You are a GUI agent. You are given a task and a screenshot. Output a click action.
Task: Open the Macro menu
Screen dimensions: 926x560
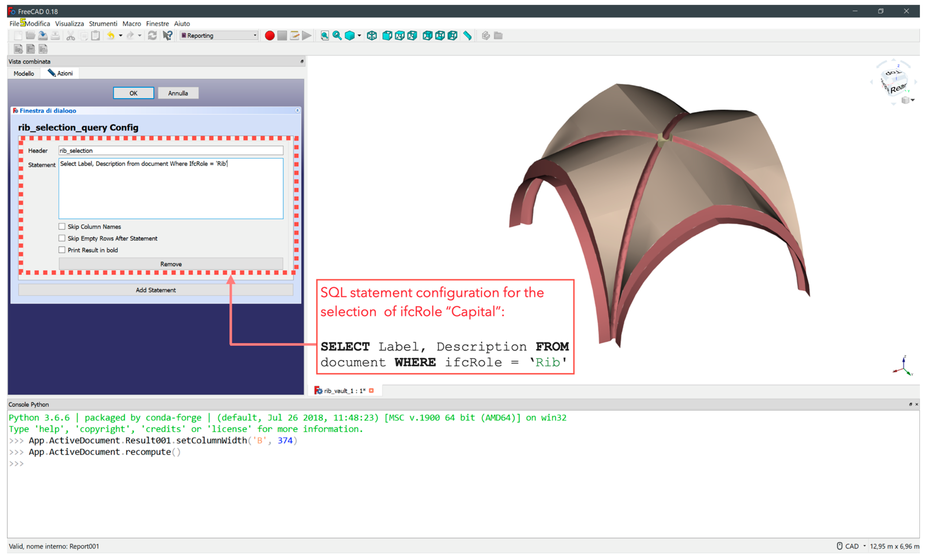[x=132, y=24]
